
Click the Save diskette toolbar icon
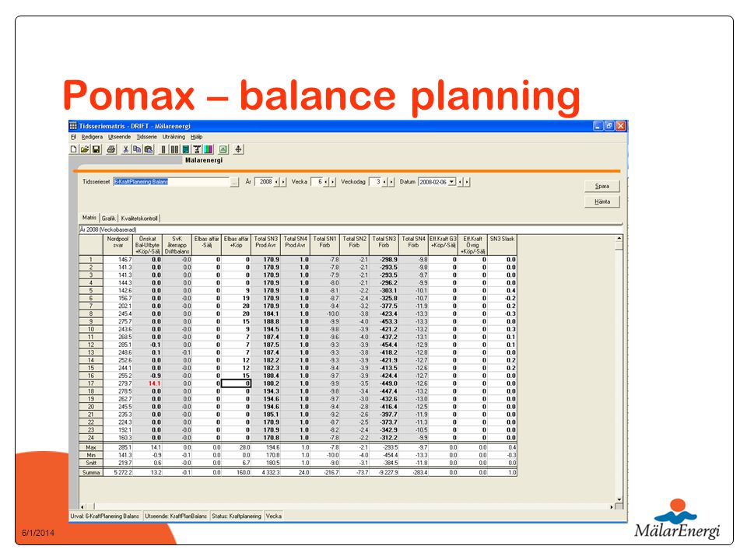coord(96,149)
